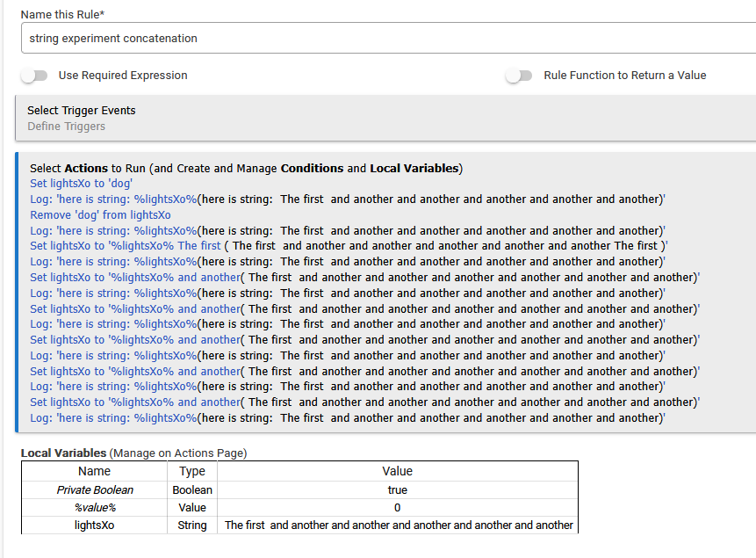Click the Private Boolean value 'true' cell
Image resolution: width=756 pixels, height=558 pixels.
[397, 490]
